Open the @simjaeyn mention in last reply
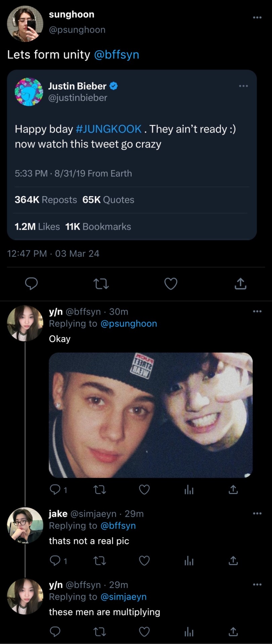272x644 pixels. coord(123,597)
